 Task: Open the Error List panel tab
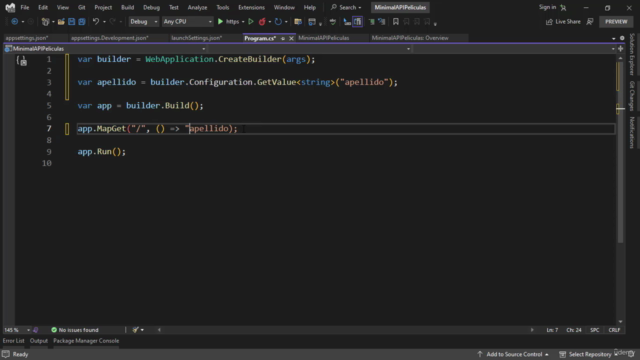click(x=13, y=341)
